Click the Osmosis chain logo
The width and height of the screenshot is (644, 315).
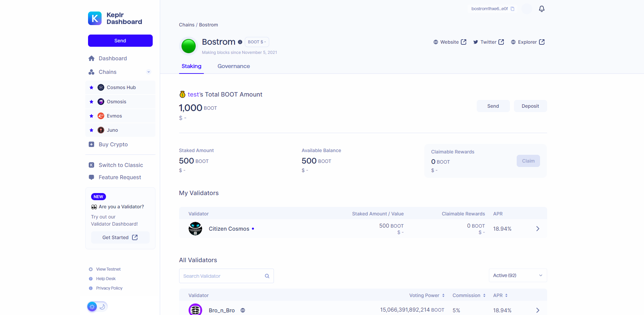101,102
